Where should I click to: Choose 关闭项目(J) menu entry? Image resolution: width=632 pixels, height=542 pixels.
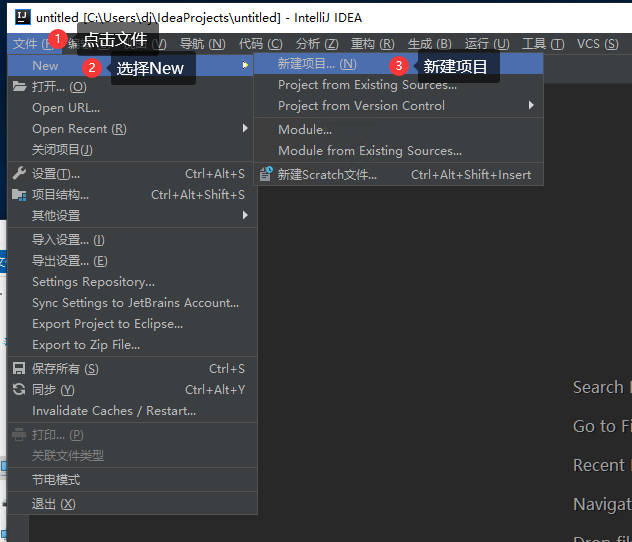coord(130,150)
